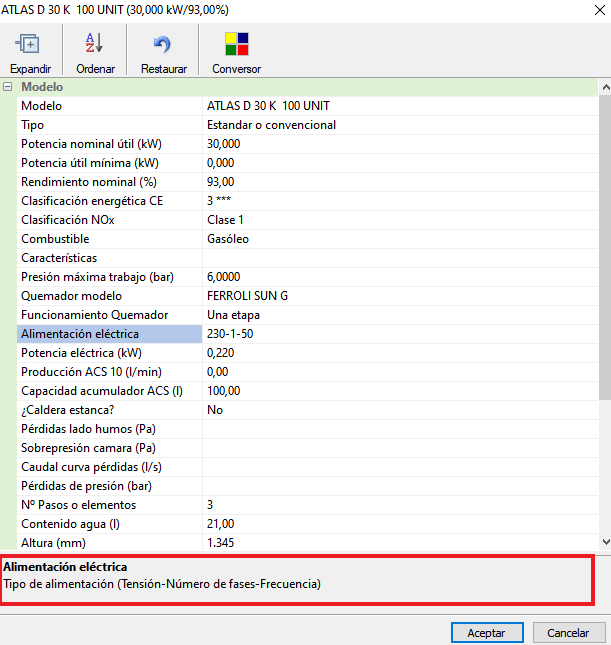
Task: Click the Expandir toolbar icon
Action: [x=28, y=44]
